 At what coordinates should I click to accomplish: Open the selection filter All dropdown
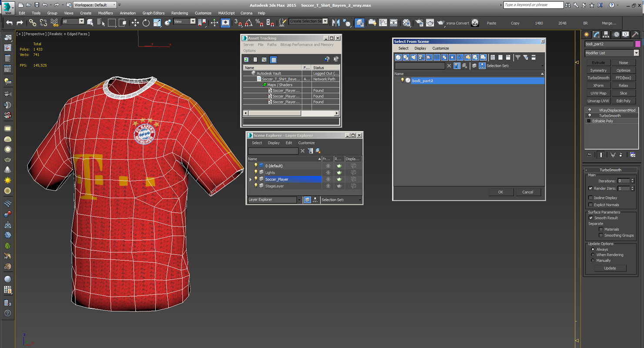tap(73, 21)
